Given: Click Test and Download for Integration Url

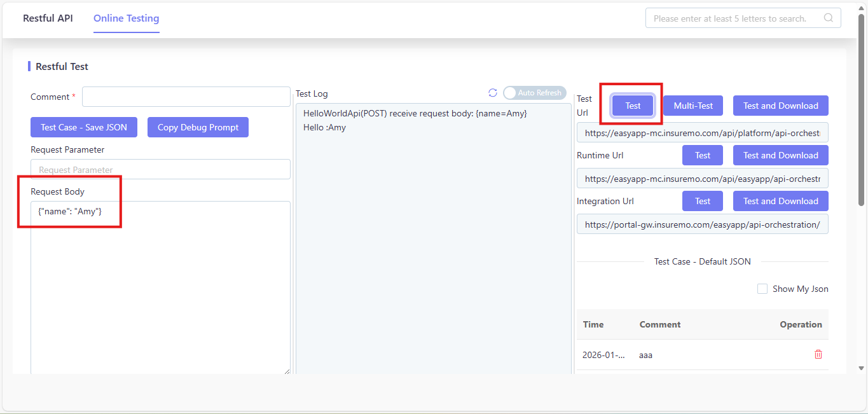Looking at the screenshot, I should [x=781, y=201].
